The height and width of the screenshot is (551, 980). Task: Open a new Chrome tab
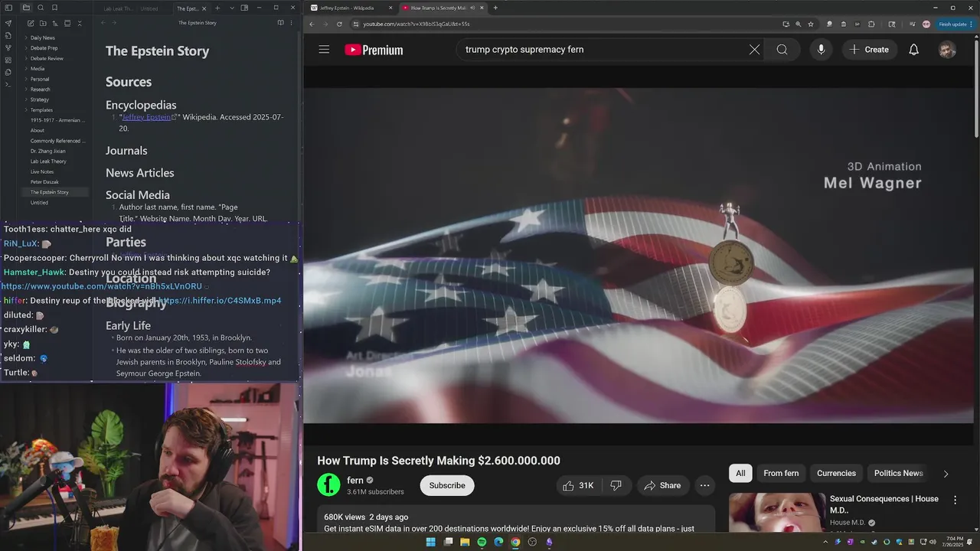click(x=495, y=8)
